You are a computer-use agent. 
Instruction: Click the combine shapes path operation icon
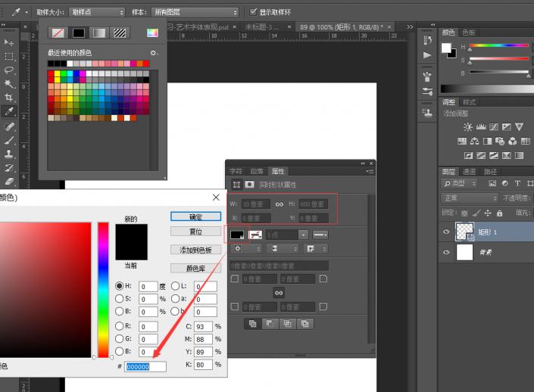tap(253, 324)
